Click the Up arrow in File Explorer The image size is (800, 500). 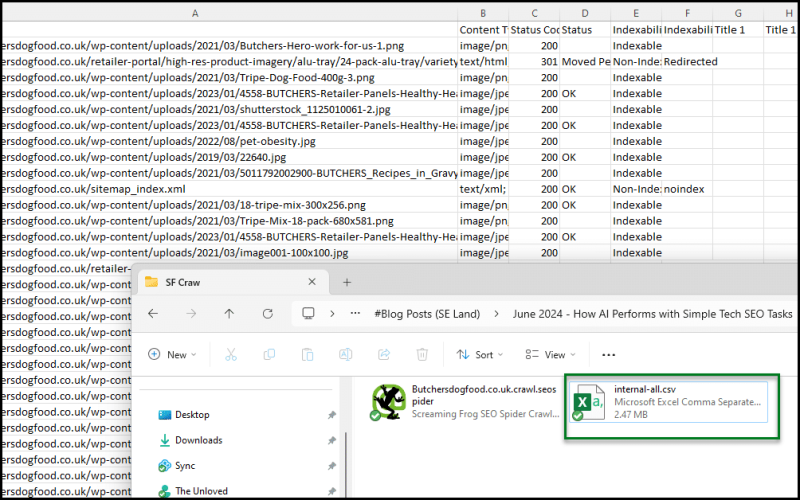tap(229, 313)
